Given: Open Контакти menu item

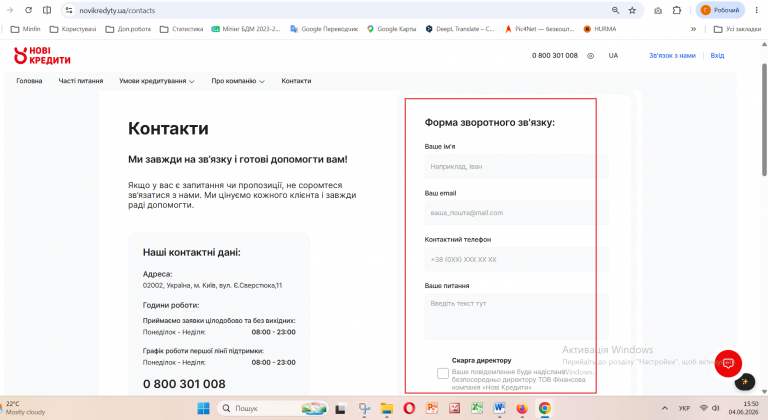Looking at the screenshot, I should pyautogui.click(x=296, y=81).
